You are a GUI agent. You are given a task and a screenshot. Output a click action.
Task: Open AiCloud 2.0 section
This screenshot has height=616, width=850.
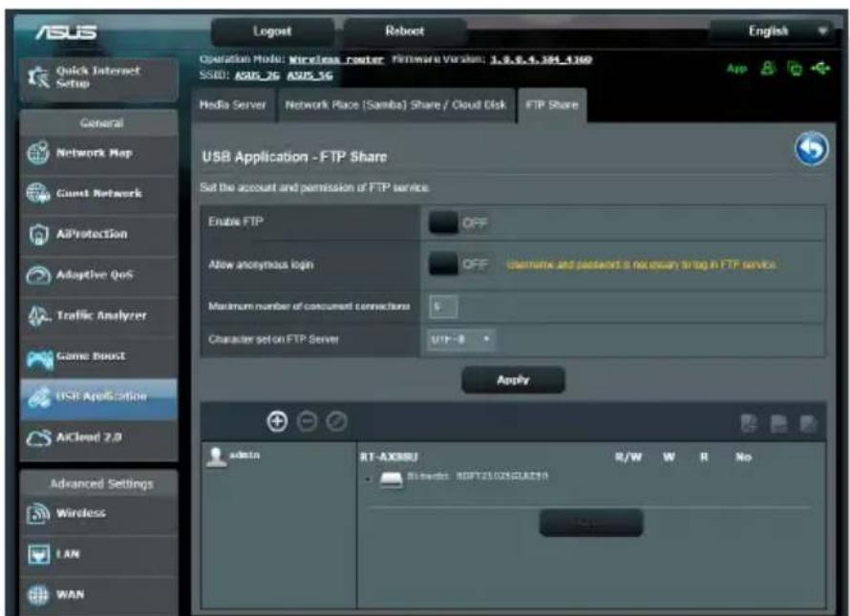point(98,437)
